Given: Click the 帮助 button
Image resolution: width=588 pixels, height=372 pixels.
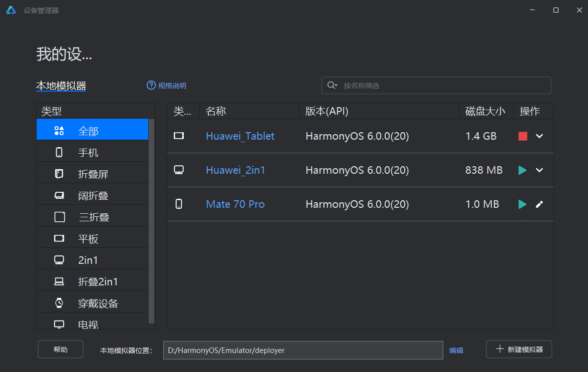Looking at the screenshot, I should pyautogui.click(x=61, y=349).
